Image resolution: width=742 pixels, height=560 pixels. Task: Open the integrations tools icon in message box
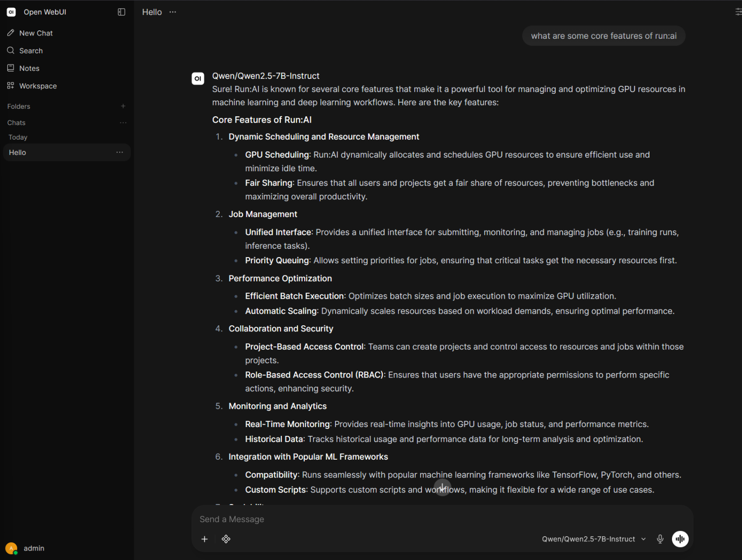pos(226,539)
